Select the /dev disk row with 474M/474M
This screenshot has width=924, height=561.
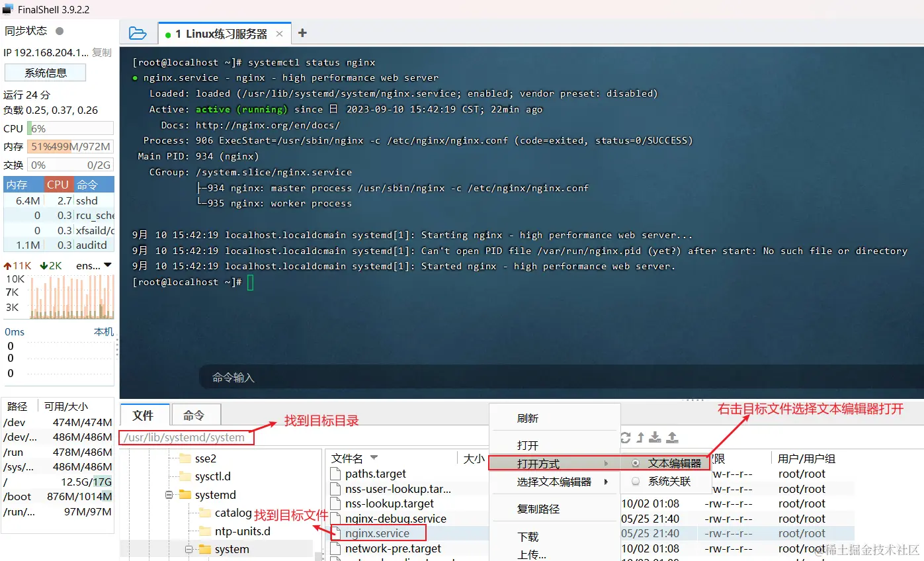[x=58, y=422]
